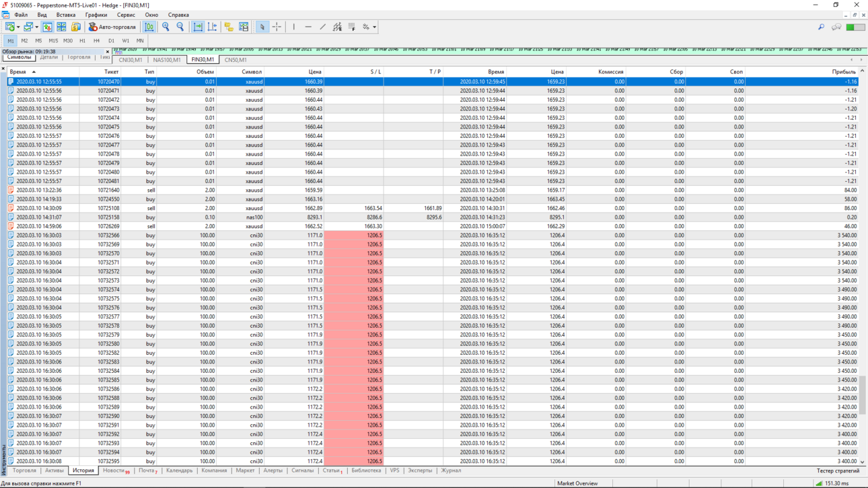Viewport: 868px width, 488px height.
Task: Switch to the NAS100,M1 chart tab
Action: pyautogui.click(x=167, y=60)
